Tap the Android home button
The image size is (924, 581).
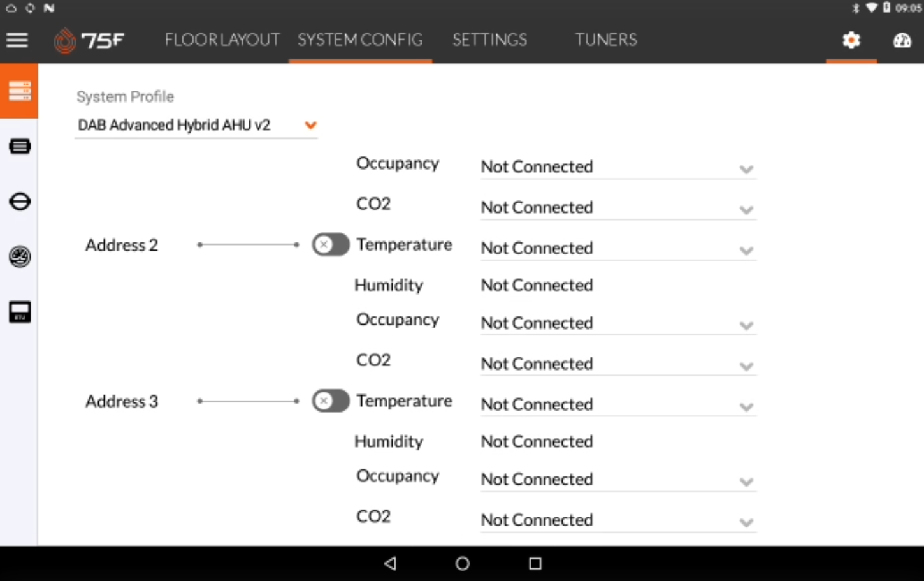click(463, 563)
